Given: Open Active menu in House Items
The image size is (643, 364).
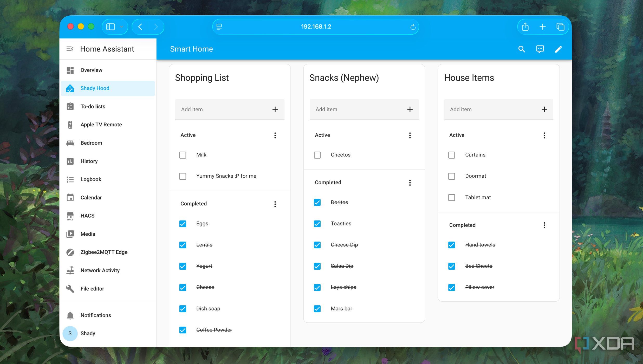Looking at the screenshot, I should coord(544,135).
